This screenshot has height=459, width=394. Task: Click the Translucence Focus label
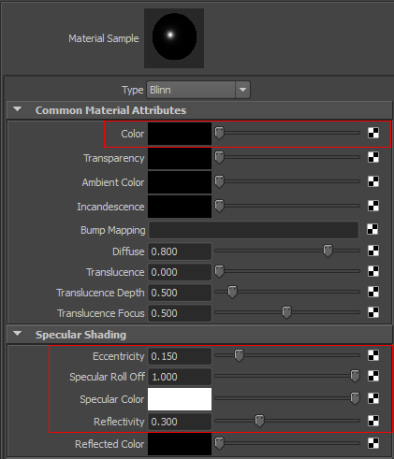click(x=101, y=313)
